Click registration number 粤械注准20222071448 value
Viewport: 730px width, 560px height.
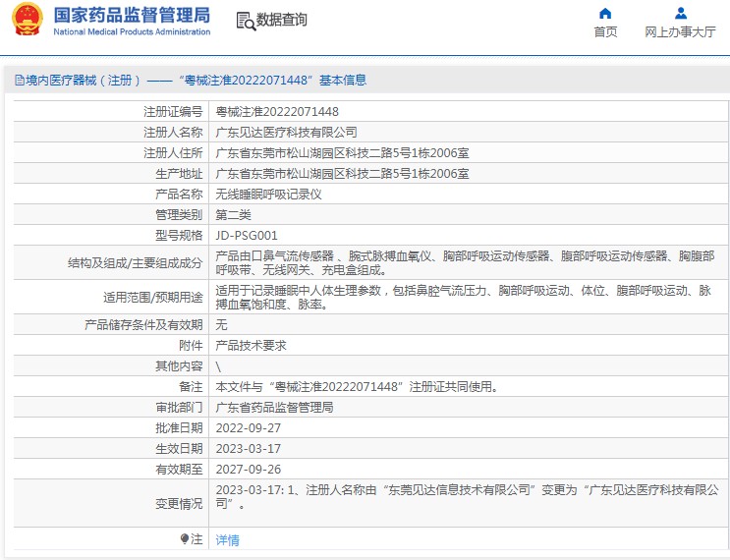click(x=277, y=112)
